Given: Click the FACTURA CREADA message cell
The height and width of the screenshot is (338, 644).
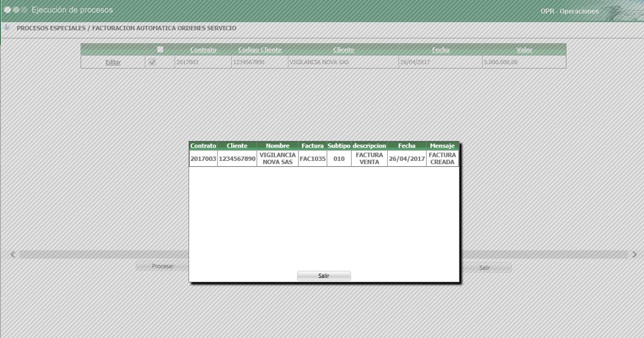Looking at the screenshot, I should point(442,158).
